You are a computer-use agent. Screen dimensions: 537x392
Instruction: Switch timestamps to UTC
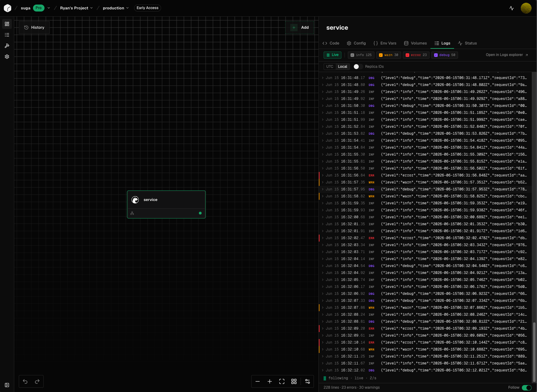(x=330, y=67)
